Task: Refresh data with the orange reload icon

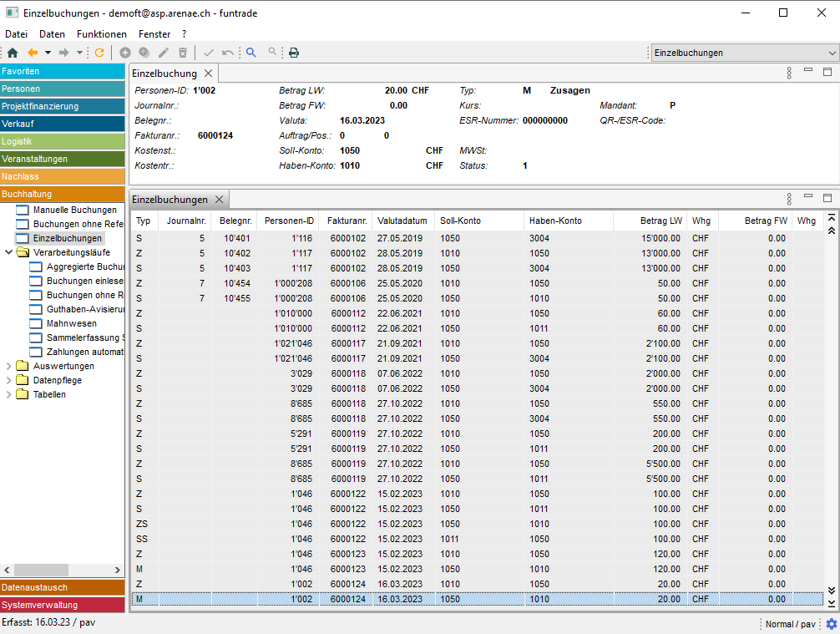Action: click(99, 53)
